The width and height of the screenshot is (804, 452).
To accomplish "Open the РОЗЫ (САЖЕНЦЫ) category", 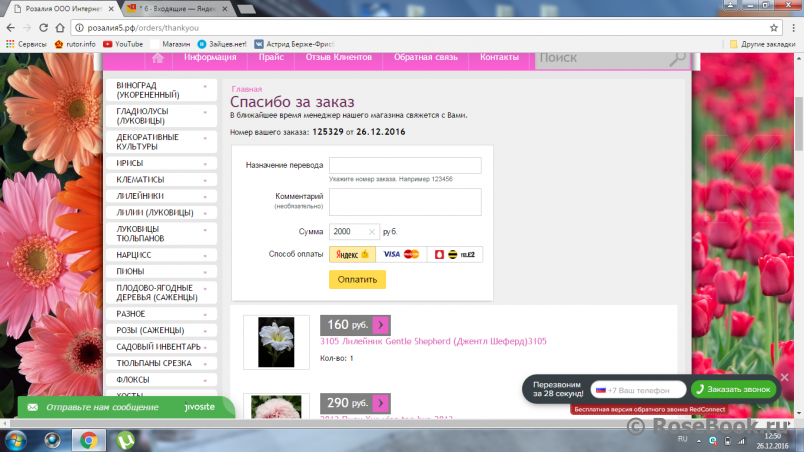I will click(161, 331).
